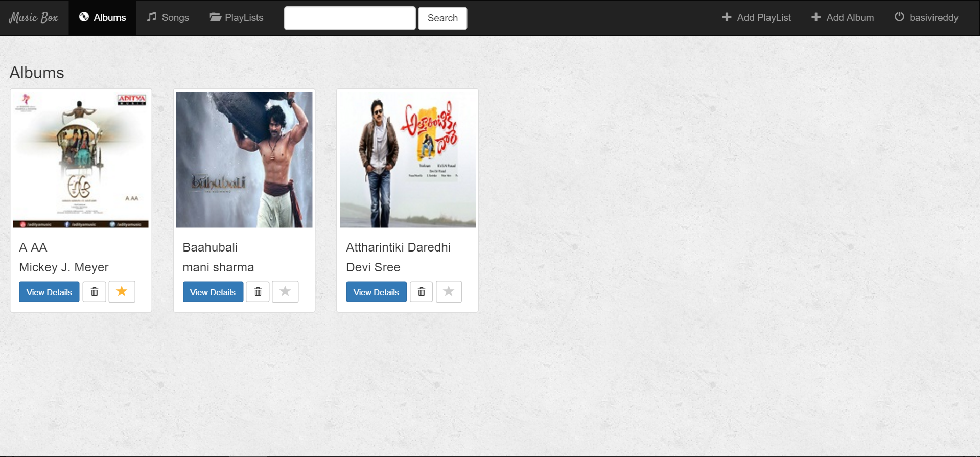Favorite Attharintiki Daredhi album star
Screen dimensions: 980x457
tap(449, 292)
